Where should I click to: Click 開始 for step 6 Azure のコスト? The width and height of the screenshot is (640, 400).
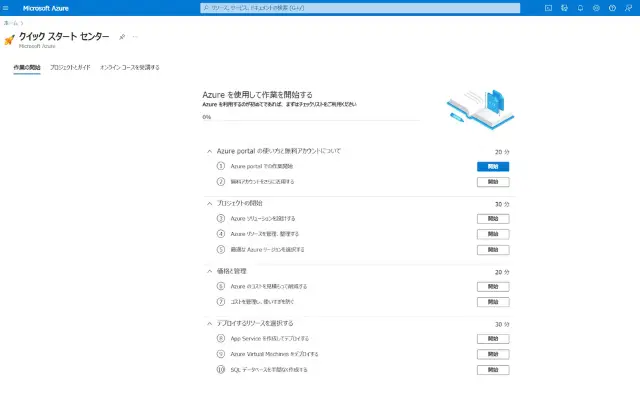(x=493, y=287)
